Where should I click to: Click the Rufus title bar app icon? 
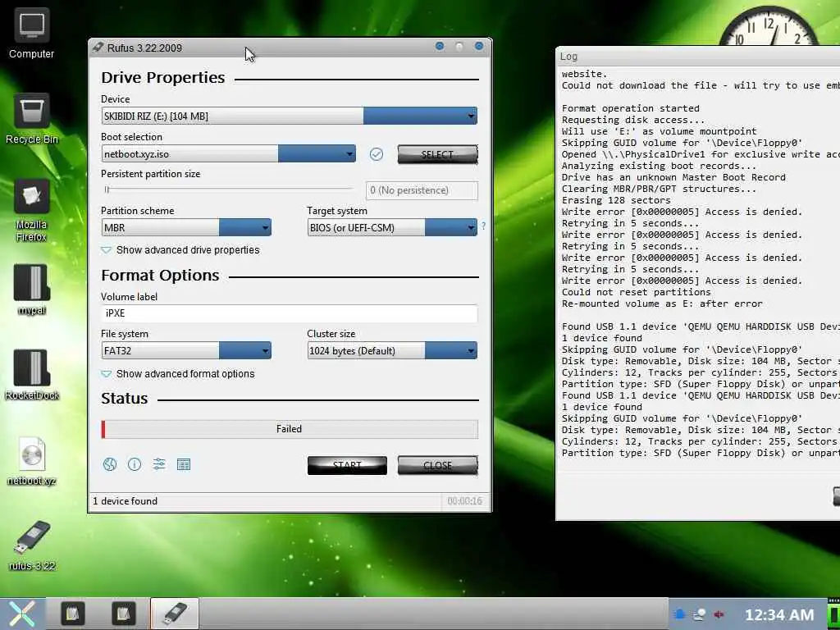[98, 47]
